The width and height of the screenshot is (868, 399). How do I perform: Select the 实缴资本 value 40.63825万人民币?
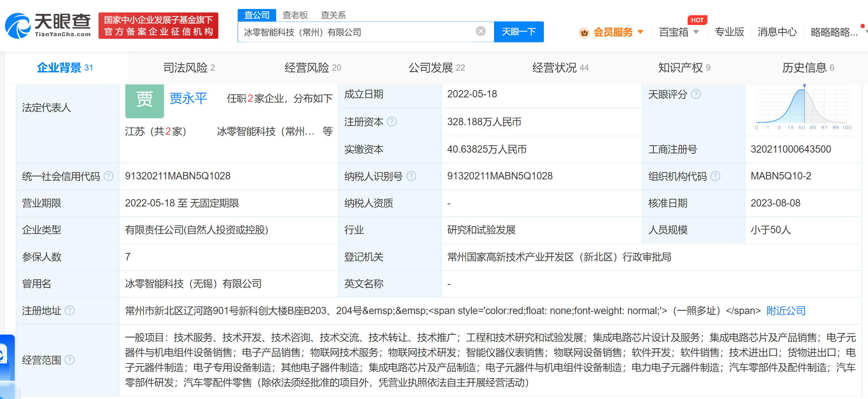pos(487,149)
